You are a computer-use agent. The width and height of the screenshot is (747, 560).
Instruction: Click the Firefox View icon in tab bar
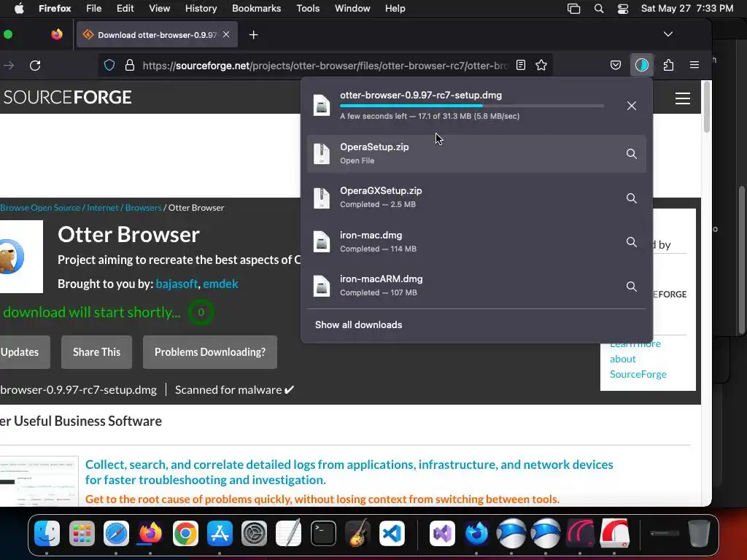coord(57,34)
